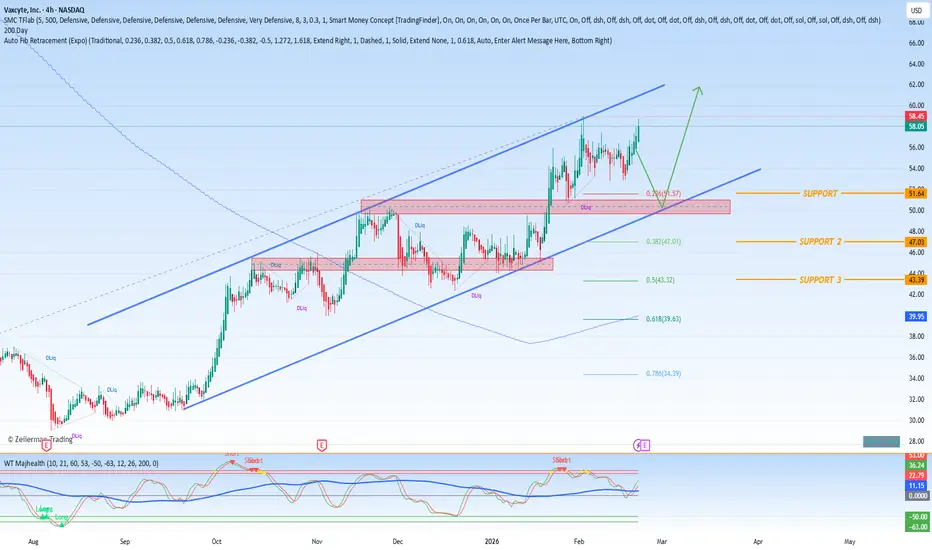Select the 0.236(51.57) Fibonacci level label
932x550 pixels.
(663, 193)
